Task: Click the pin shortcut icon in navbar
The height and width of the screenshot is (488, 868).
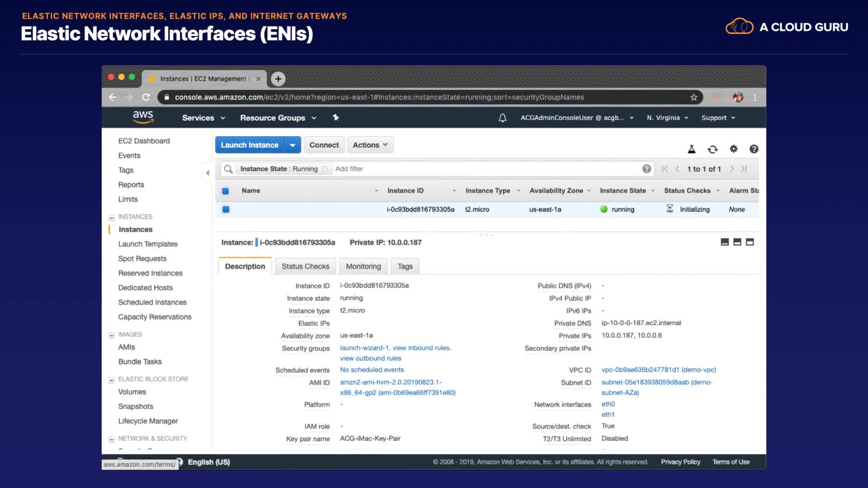Action: coord(335,117)
